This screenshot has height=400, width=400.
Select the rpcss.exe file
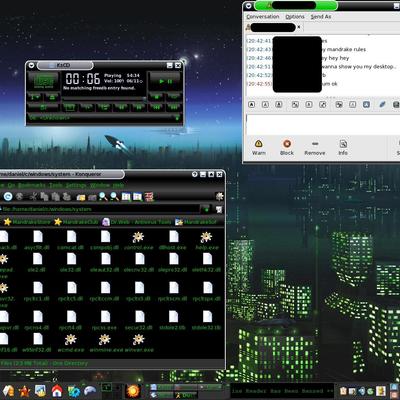[105, 320]
